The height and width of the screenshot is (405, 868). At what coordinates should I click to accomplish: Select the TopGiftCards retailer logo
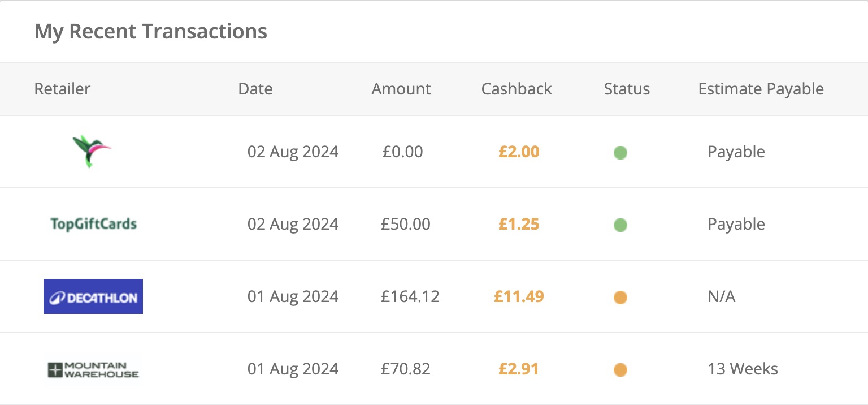click(93, 224)
